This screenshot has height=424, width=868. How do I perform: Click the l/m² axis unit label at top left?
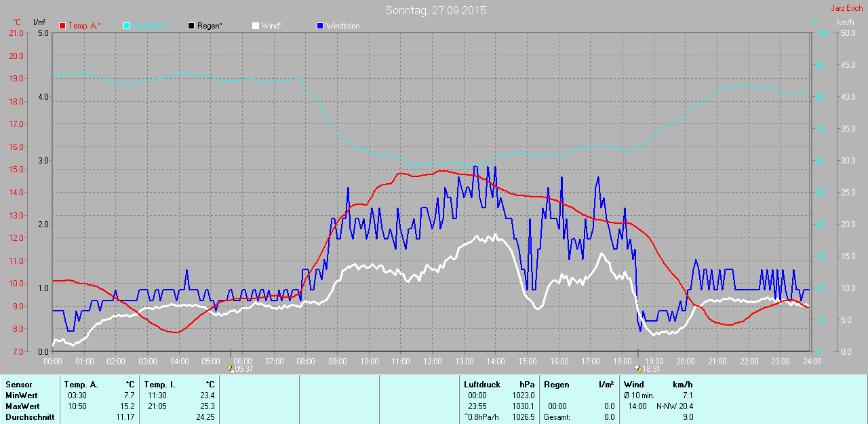coord(39,22)
